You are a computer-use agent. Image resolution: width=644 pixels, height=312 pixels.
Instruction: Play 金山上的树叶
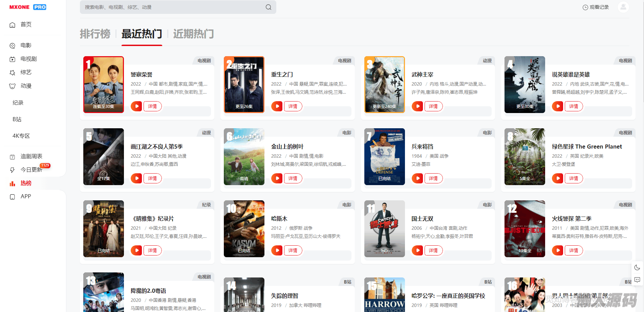click(277, 178)
